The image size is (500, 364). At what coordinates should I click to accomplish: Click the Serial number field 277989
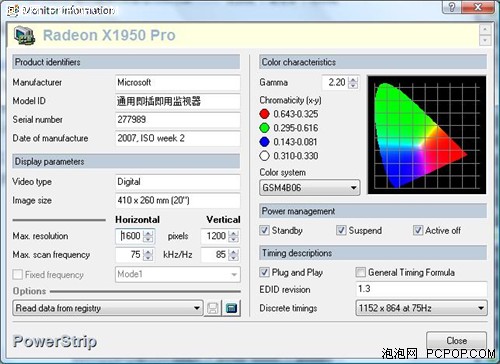(x=178, y=120)
